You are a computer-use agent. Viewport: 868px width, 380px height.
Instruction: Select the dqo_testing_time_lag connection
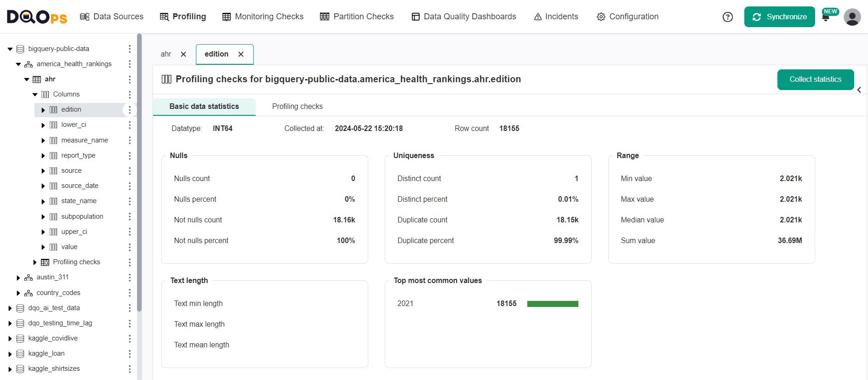[60, 323]
